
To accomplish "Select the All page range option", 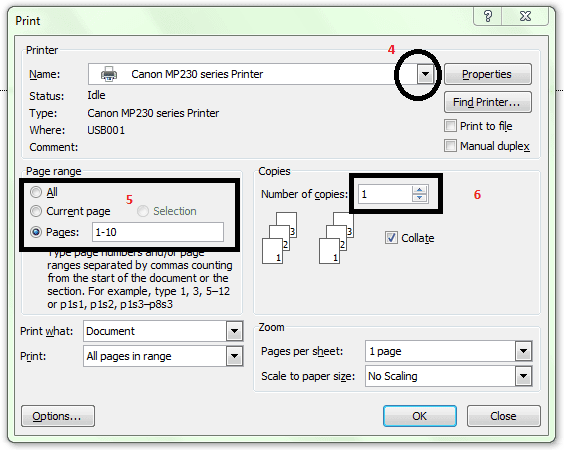I will pyautogui.click(x=36, y=192).
